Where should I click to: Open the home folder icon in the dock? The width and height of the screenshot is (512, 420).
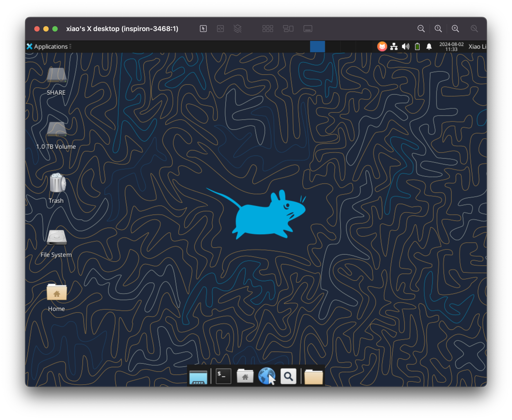tap(245, 376)
